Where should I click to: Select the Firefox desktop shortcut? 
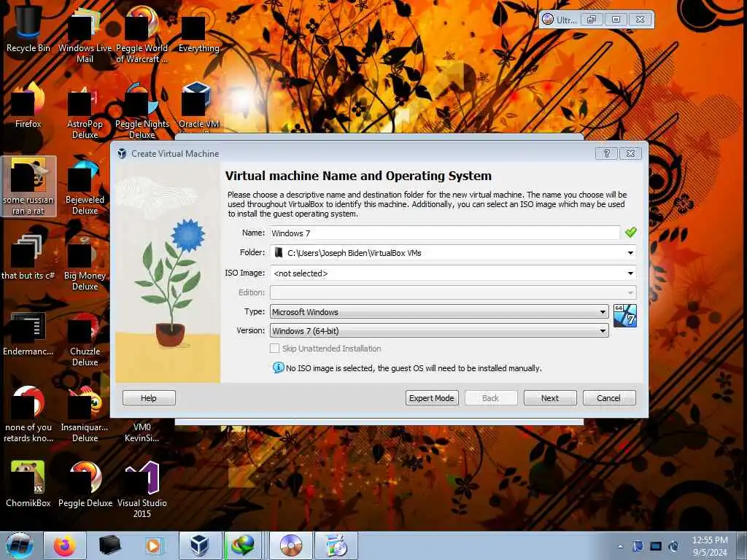[28, 105]
